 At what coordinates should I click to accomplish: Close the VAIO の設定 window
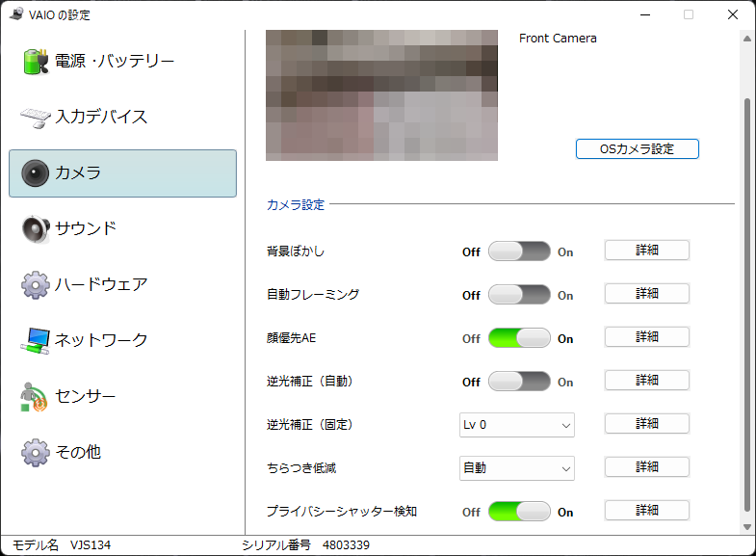click(x=733, y=15)
